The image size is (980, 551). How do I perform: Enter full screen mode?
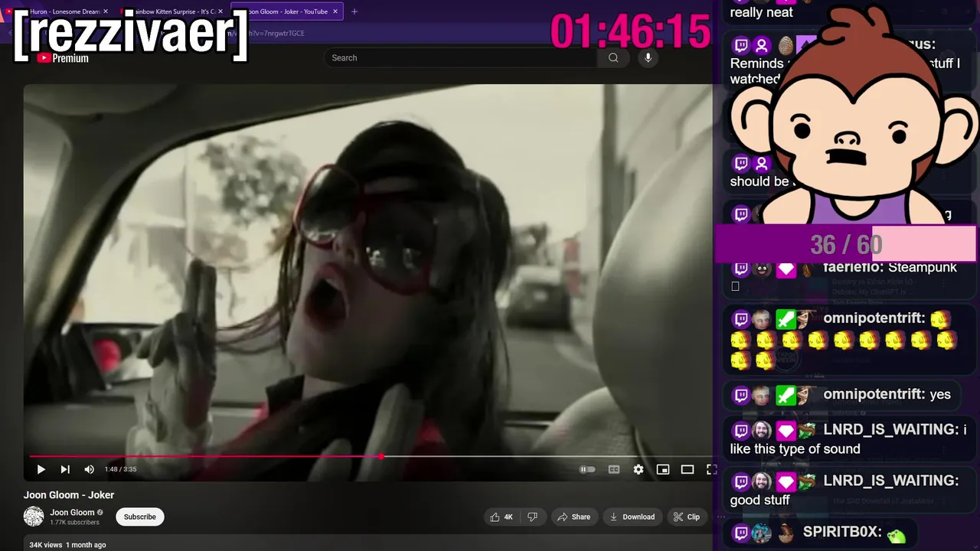711,469
